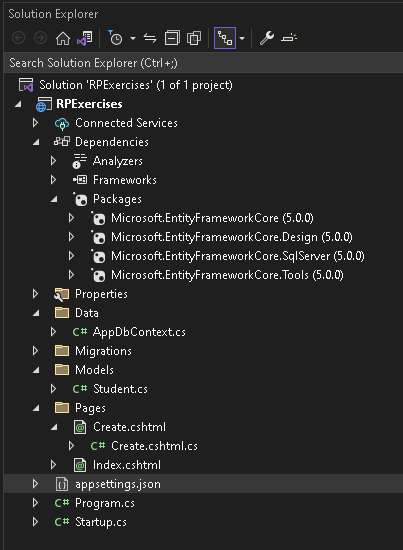403x550 pixels.
Task: Expand the Connected Services node
Action: (x=35, y=123)
